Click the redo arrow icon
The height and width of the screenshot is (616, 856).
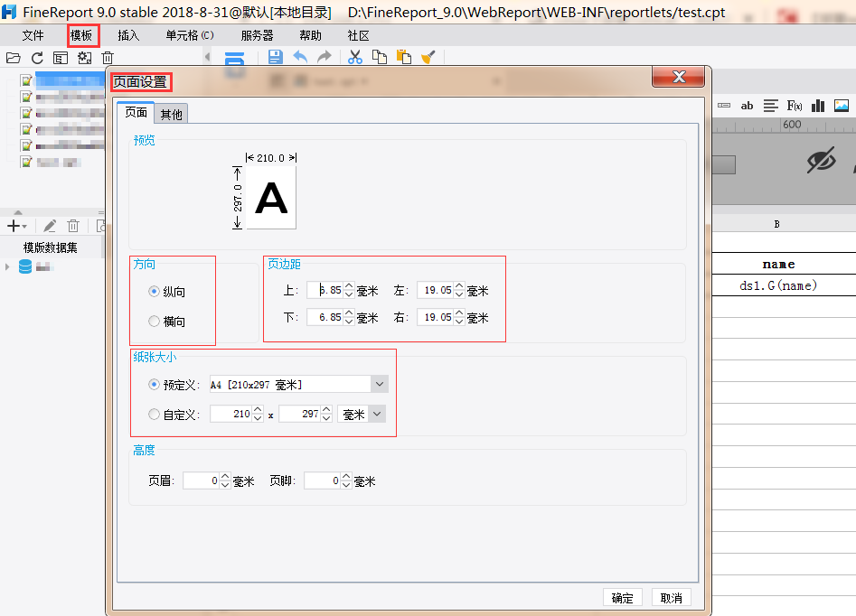(x=325, y=57)
